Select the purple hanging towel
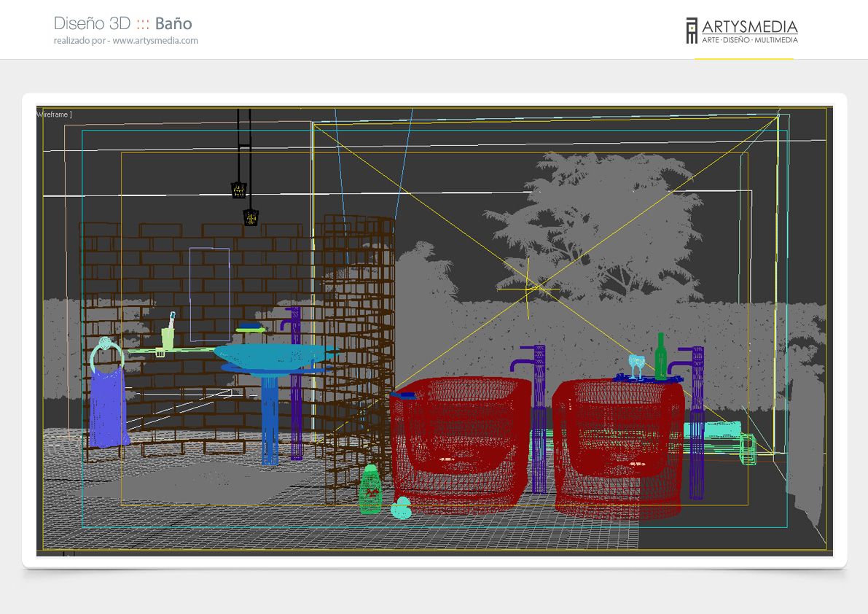Screen dimensions: 868x614 (x=109, y=407)
